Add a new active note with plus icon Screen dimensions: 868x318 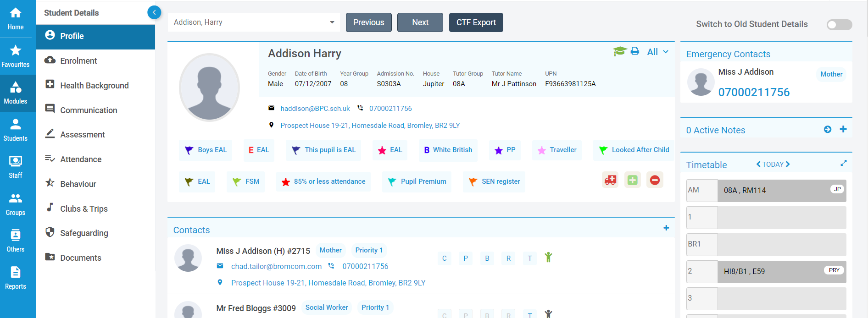point(843,130)
